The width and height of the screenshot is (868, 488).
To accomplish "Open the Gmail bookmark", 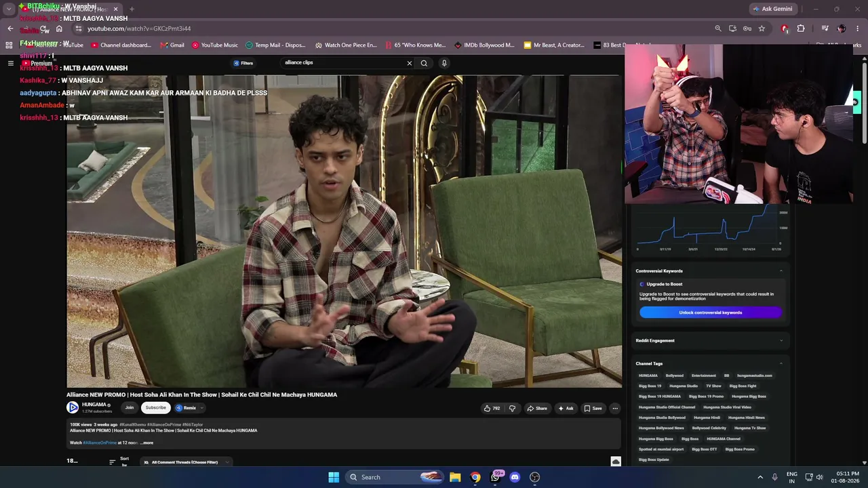I will coord(172,45).
